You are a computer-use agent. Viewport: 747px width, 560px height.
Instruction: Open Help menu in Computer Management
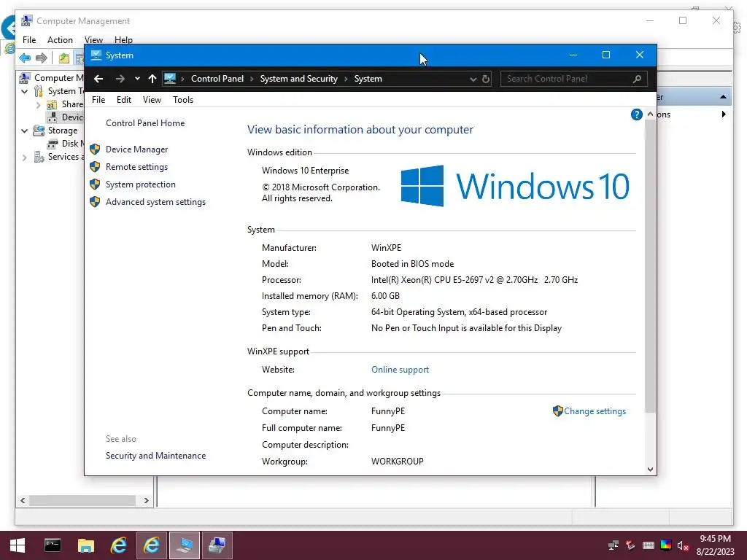click(x=123, y=40)
